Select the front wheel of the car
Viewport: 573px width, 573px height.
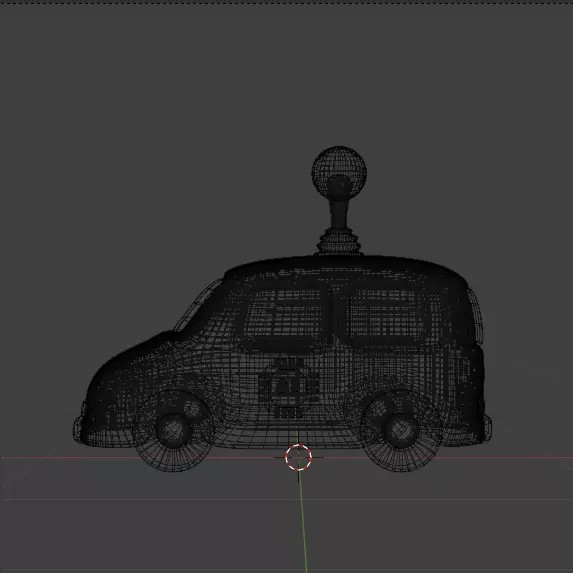[x=173, y=431]
